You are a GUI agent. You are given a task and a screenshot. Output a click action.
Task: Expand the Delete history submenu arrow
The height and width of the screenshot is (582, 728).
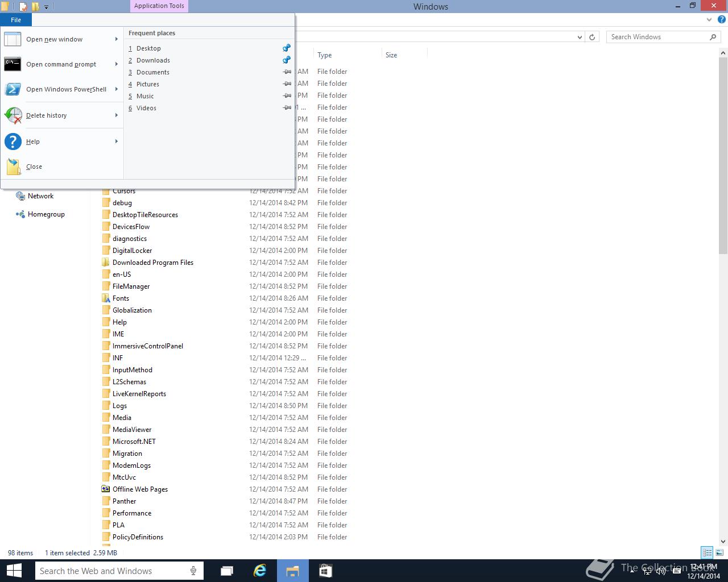pyautogui.click(x=117, y=115)
